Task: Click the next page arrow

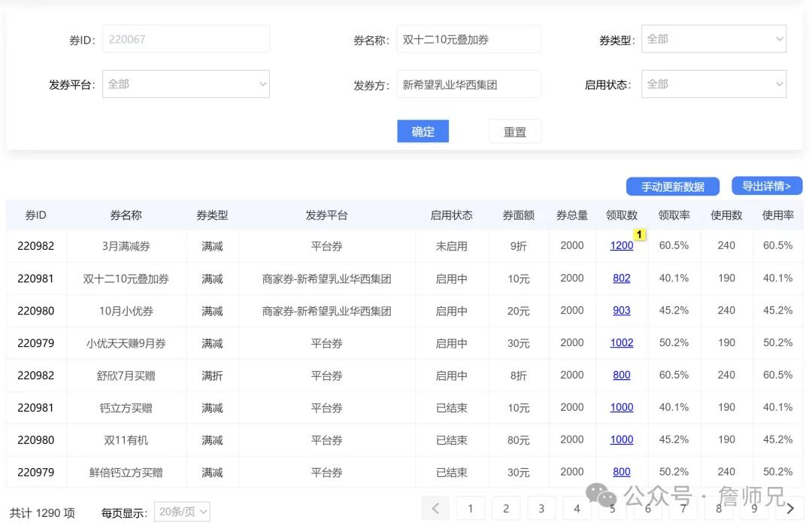Action: [x=789, y=508]
